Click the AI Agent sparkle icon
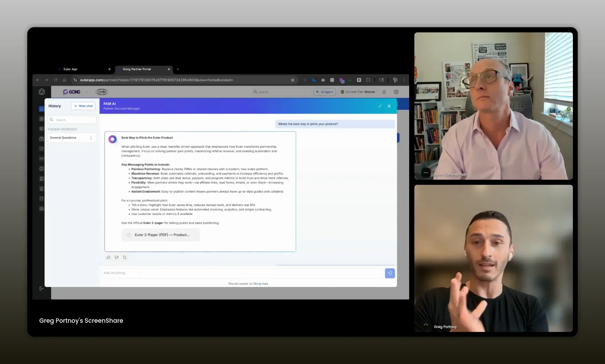Screen dimensions: 605x364 318,92
